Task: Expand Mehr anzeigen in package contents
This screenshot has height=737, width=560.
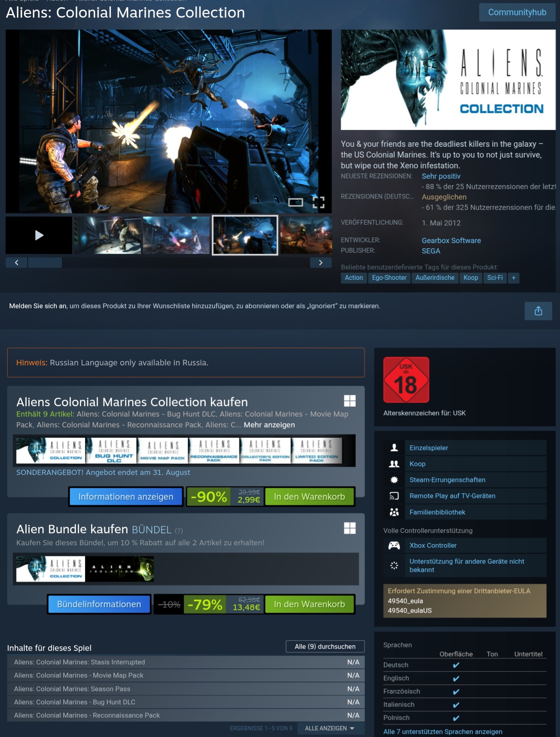Action: (x=269, y=425)
